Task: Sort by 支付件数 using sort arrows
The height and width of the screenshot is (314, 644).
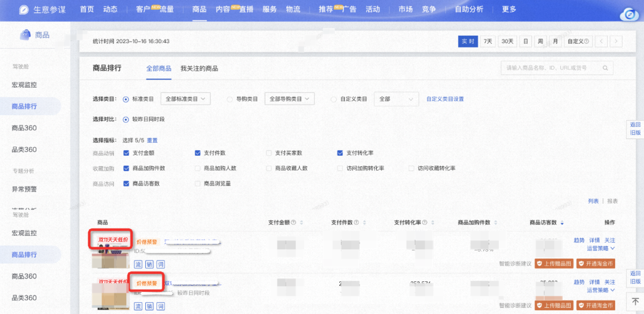Action: click(x=364, y=222)
